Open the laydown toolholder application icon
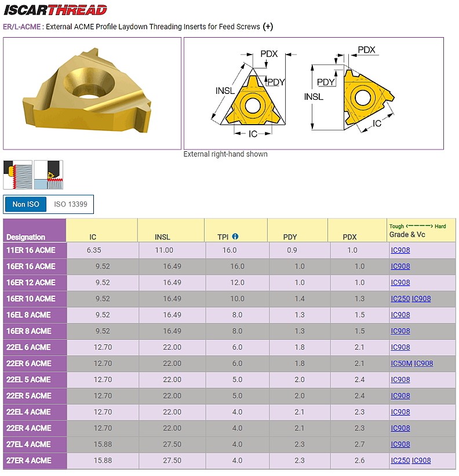Image resolution: width=459 pixels, height=476 pixels. 49,175
